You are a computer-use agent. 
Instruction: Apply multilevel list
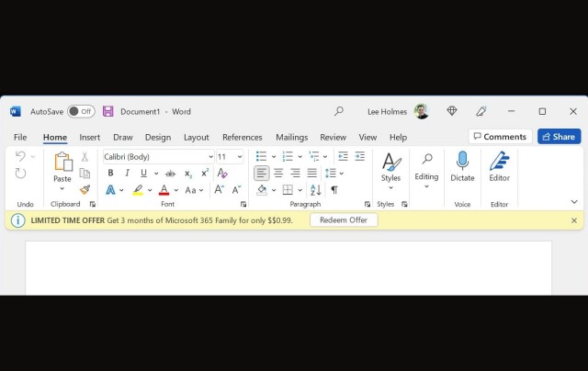point(314,156)
